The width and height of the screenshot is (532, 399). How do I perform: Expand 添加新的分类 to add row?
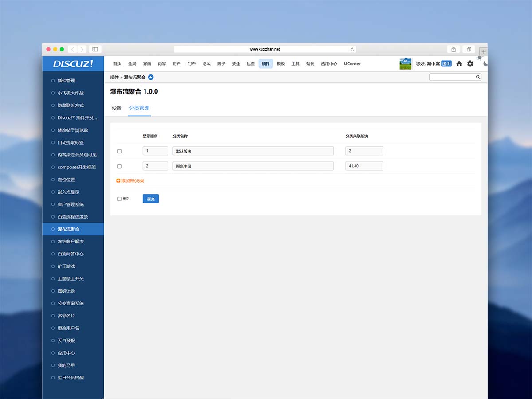click(x=132, y=181)
